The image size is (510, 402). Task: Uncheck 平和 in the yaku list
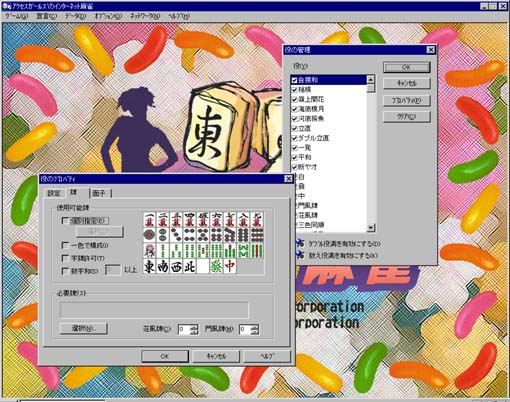[294, 157]
